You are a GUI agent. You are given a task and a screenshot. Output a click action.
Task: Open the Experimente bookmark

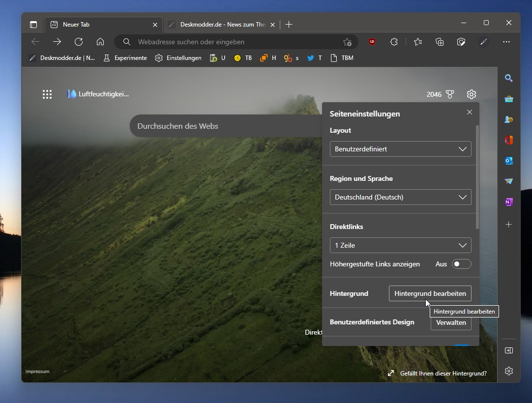[125, 58]
